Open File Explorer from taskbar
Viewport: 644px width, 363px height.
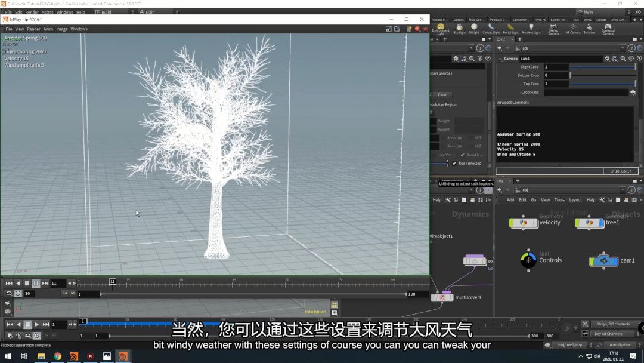(41, 356)
